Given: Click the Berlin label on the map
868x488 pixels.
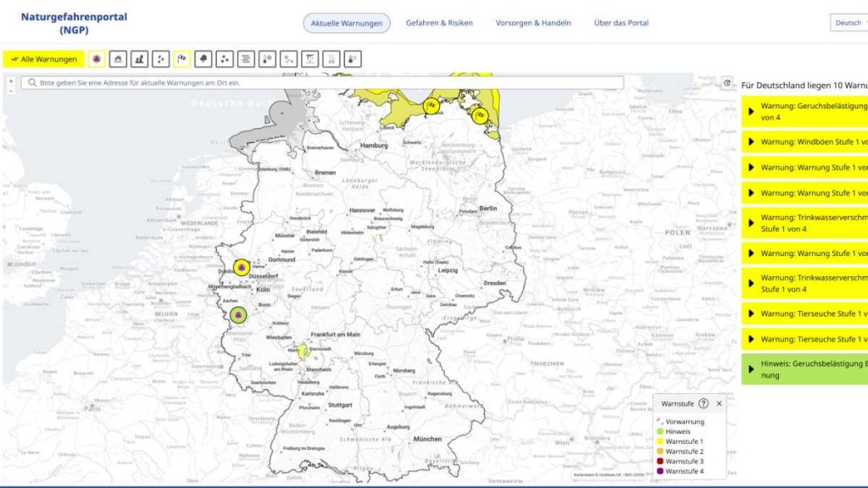Looking at the screenshot, I should (x=487, y=208).
